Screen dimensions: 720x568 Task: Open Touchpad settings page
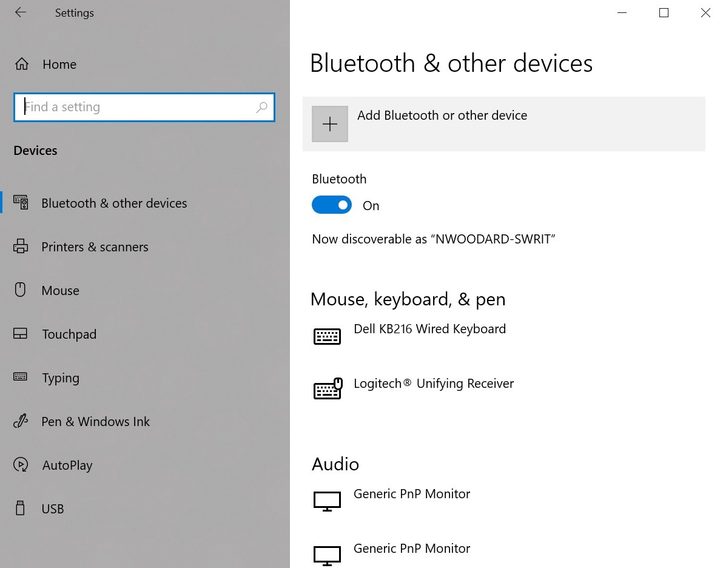point(69,334)
